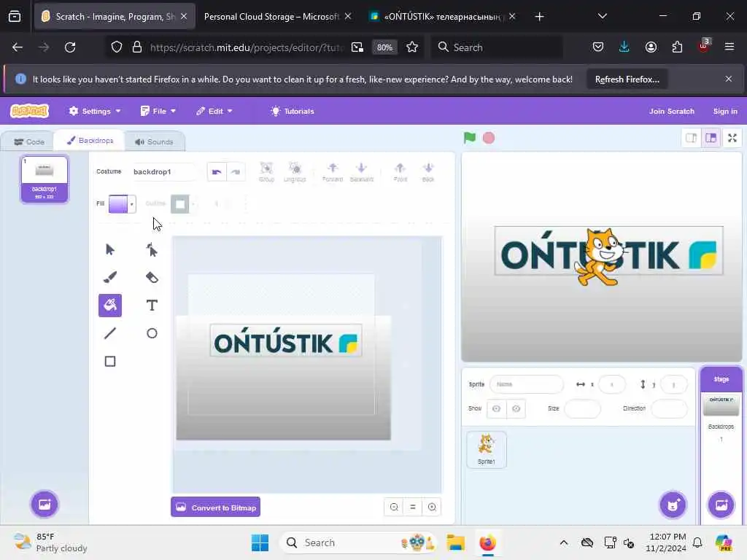Click the sprite Name input field

[x=527, y=384]
